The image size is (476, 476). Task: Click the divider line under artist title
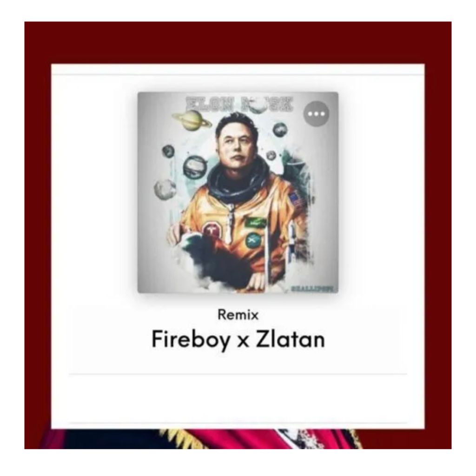(238, 374)
